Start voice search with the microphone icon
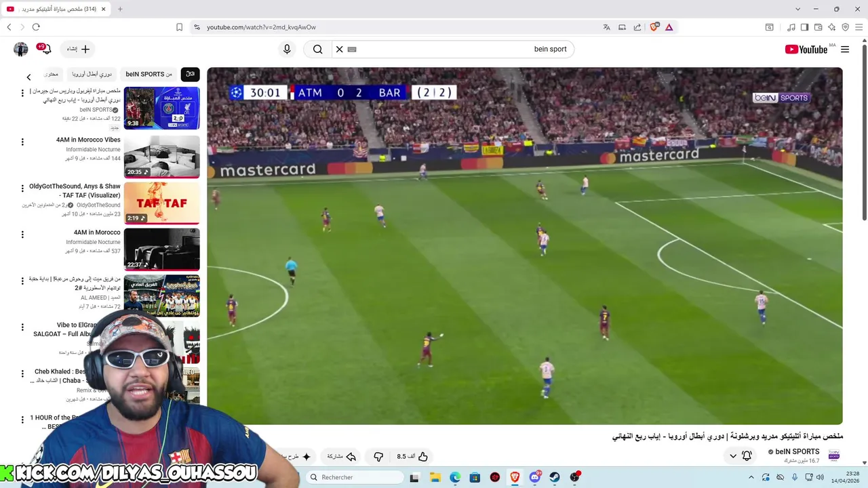 point(287,49)
